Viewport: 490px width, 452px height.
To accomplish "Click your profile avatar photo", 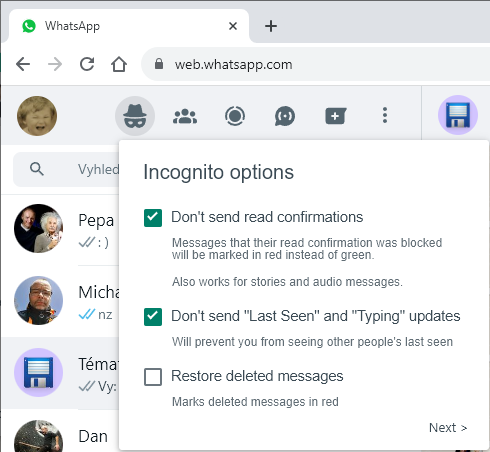I will coord(37,116).
